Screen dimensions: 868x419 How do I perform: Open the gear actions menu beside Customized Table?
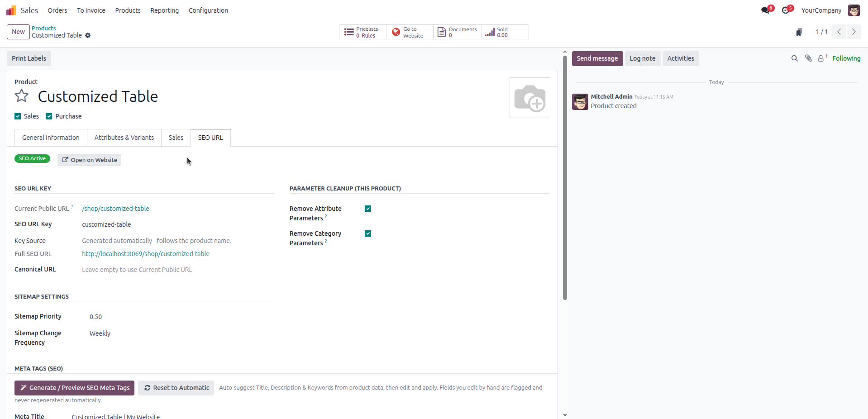(x=88, y=35)
